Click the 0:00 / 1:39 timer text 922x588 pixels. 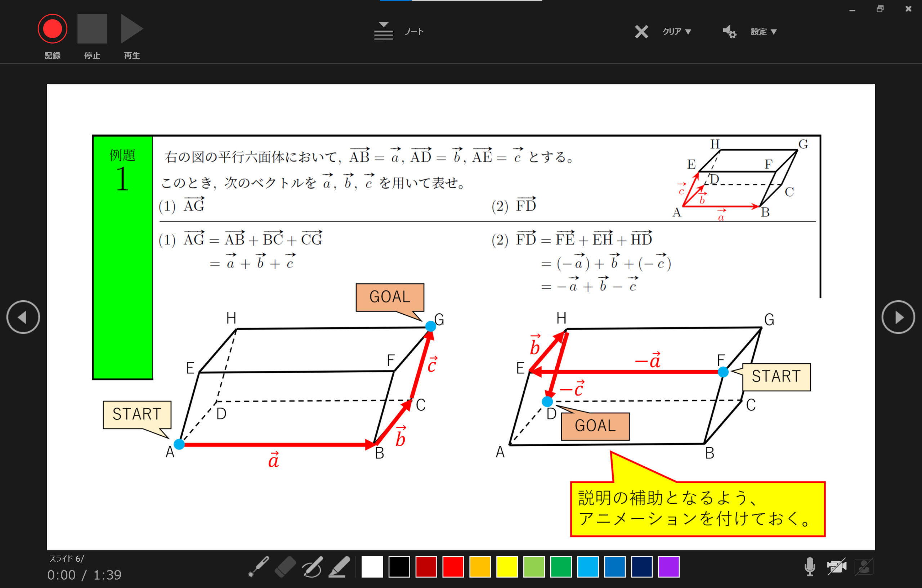[x=84, y=575]
